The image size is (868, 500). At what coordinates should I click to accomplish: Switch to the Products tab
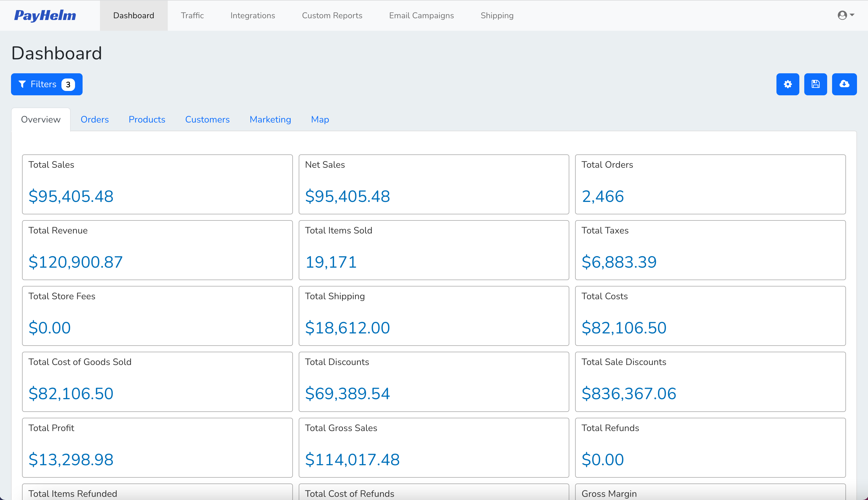coord(147,119)
